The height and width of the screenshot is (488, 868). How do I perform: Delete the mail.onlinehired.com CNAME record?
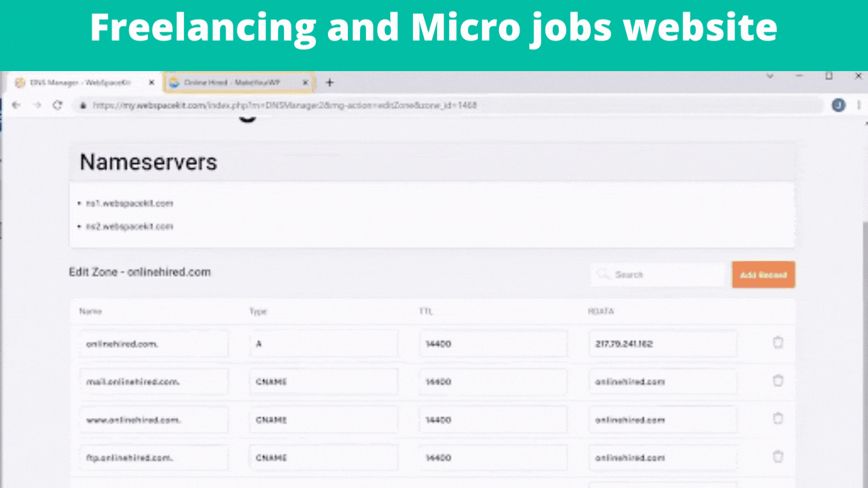(x=778, y=381)
